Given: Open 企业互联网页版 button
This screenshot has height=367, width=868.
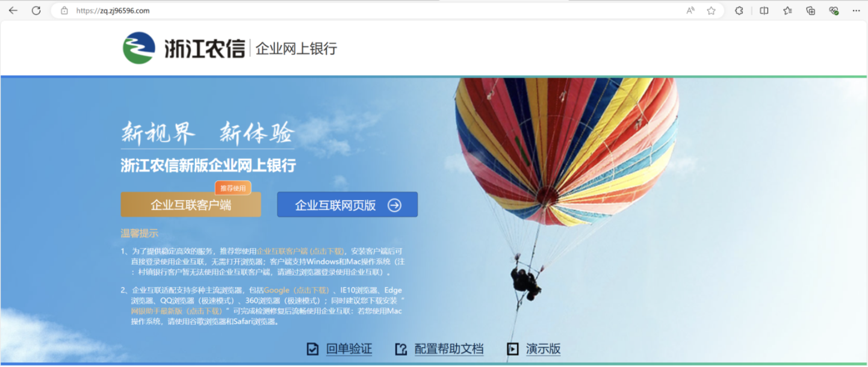Looking at the screenshot, I should (x=347, y=205).
